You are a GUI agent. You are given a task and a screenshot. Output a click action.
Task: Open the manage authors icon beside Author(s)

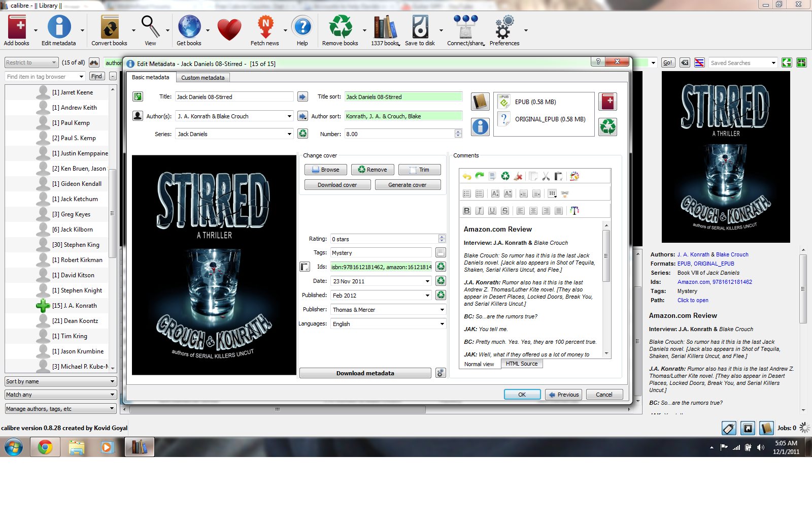[x=138, y=116]
